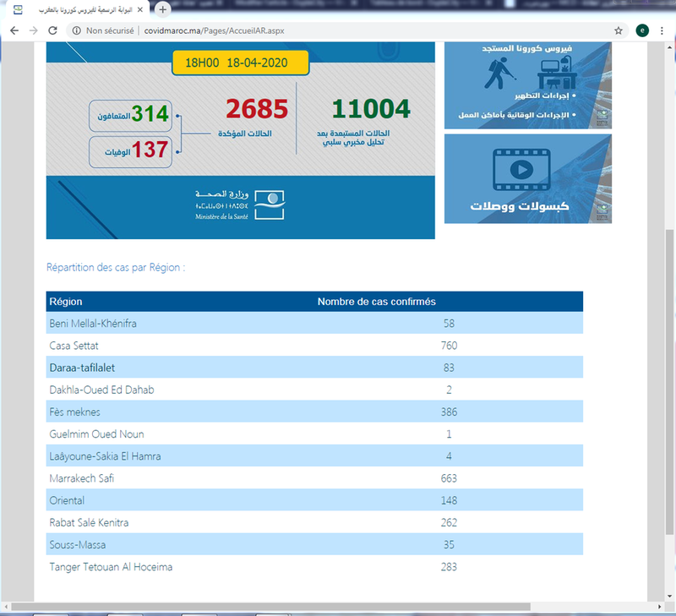Click the 'Région' column header

[x=66, y=302]
